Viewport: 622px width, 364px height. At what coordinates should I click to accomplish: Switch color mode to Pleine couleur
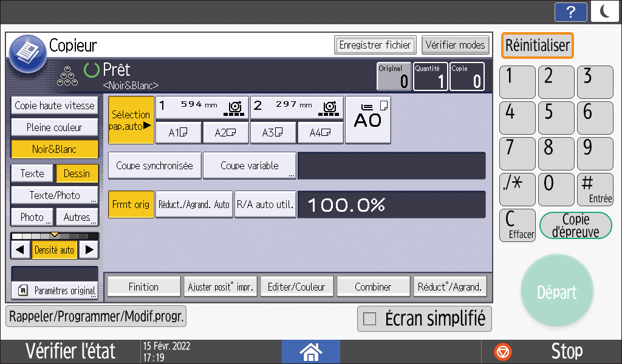pos(54,127)
